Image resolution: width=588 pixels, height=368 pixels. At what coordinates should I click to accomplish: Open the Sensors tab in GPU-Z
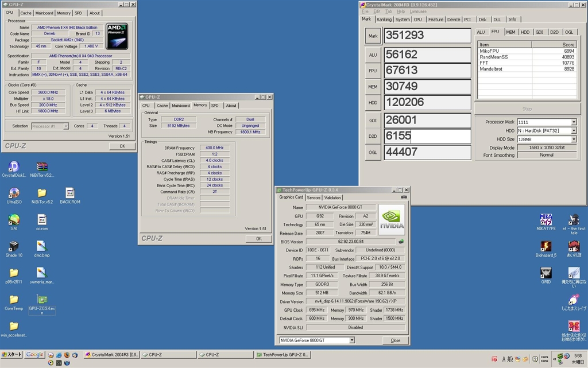click(x=314, y=197)
